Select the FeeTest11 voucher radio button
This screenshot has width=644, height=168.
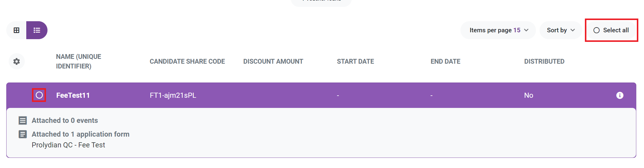coord(39,95)
